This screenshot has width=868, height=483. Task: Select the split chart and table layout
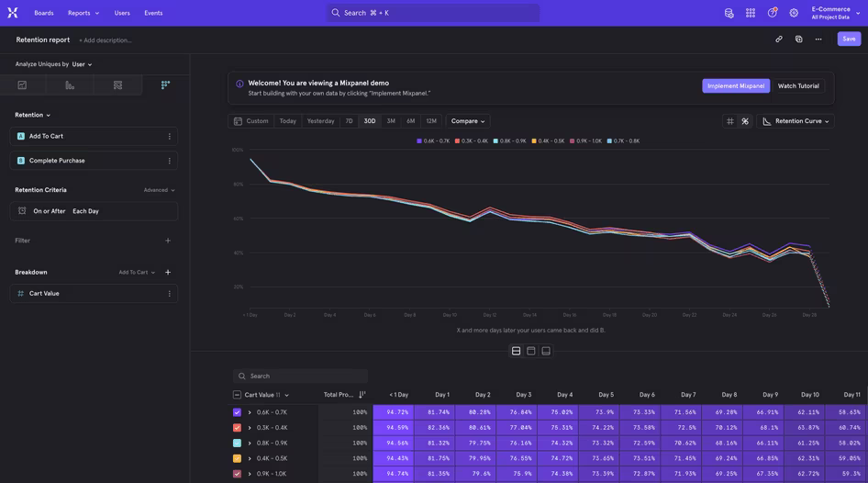click(x=516, y=351)
